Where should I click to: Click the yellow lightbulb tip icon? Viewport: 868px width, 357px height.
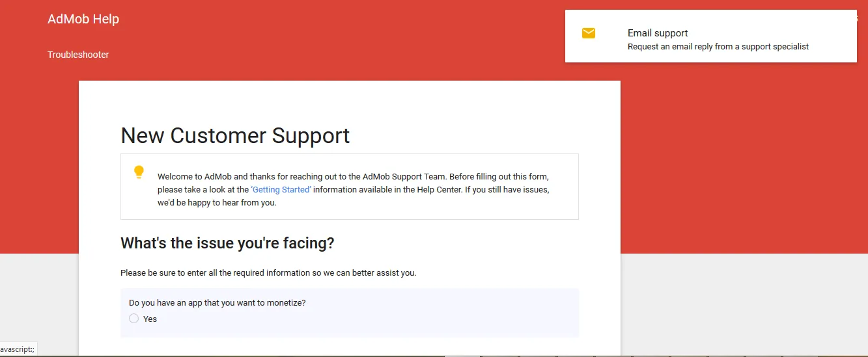click(x=139, y=172)
